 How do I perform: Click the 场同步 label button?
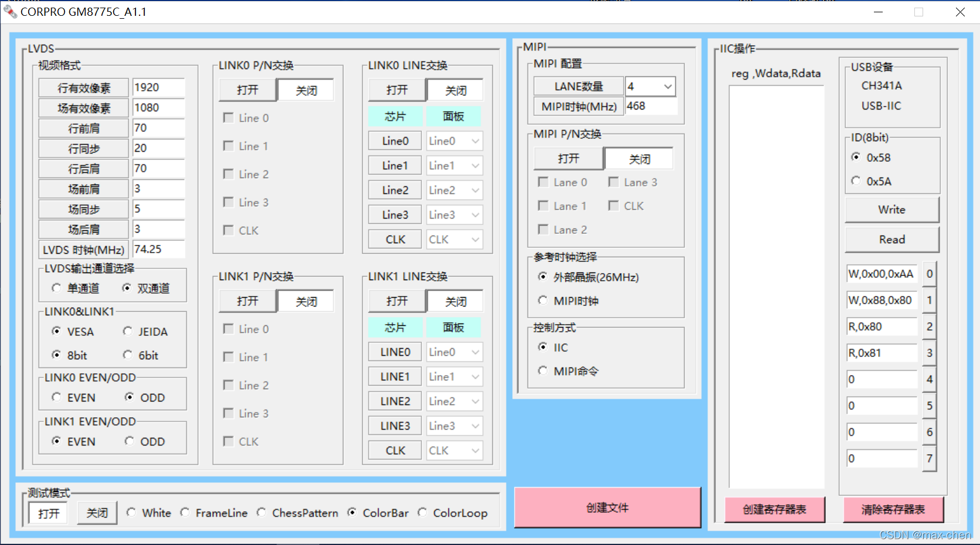(x=83, y=209)
